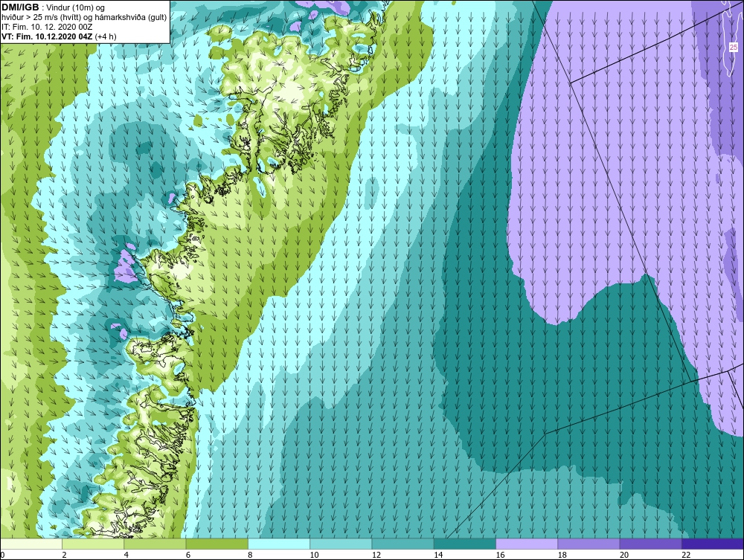Click the "(+4 h)" forecast offset text
This screenshot has height=560, width=744.
[106, 36]
